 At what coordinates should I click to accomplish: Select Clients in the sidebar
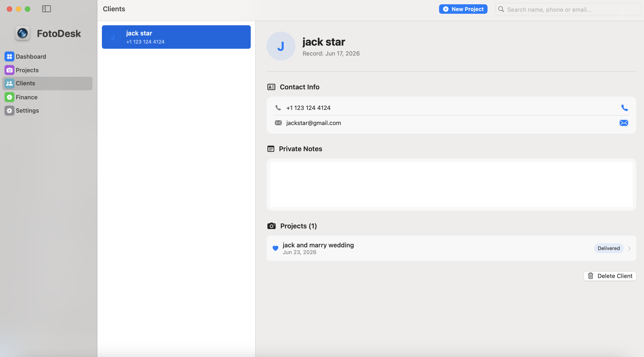coord(47,83)
